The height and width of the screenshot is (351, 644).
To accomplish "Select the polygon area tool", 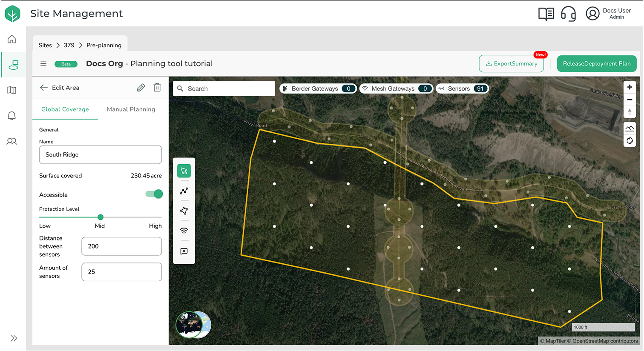I will 184,211.
